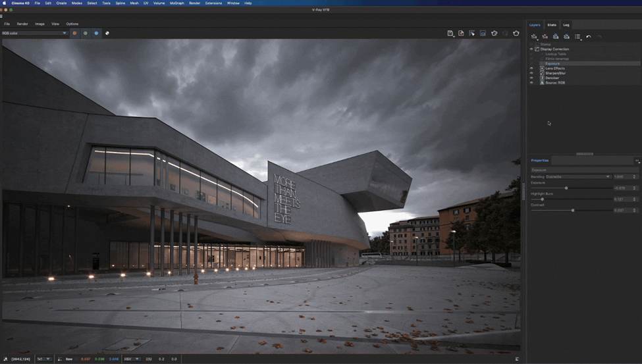Click the panel splitter handle above Properties
Image resolution: width=642 pixels, height=364 pixels.
[585, 154]
